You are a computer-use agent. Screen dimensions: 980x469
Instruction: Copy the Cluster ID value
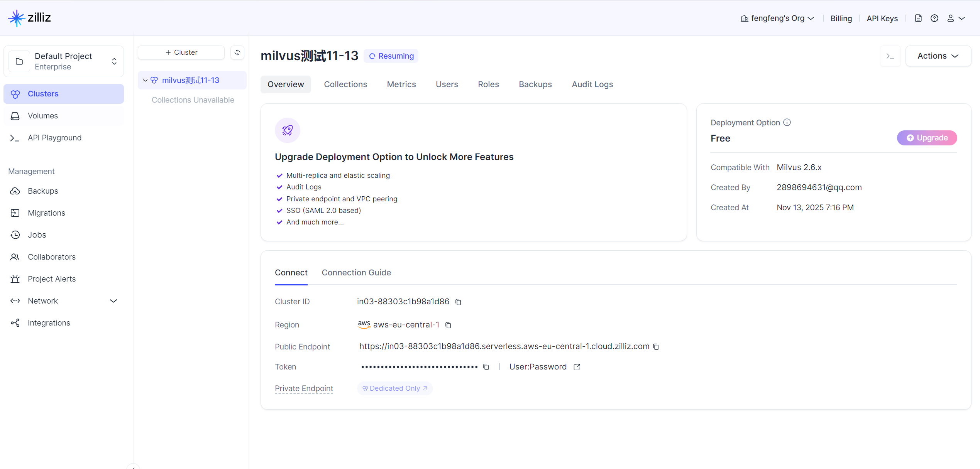tap(458, 302)
